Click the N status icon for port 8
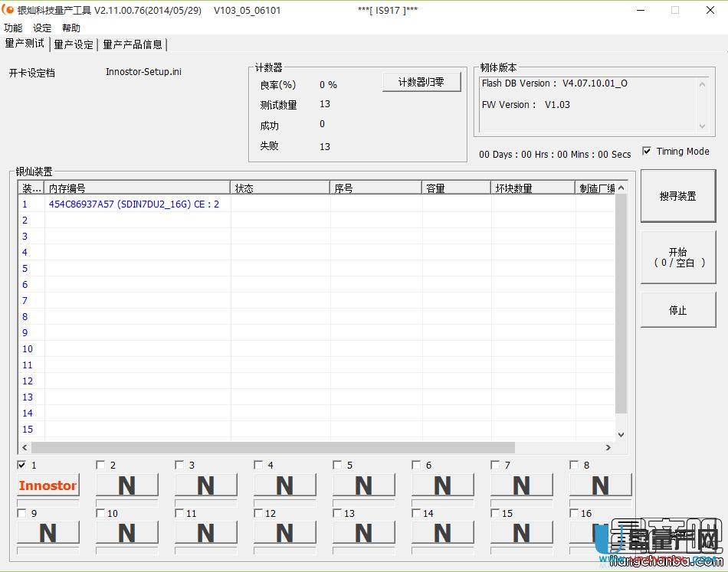Image resolution: width=728 pixels, height=572 pixels. point(600,485)
